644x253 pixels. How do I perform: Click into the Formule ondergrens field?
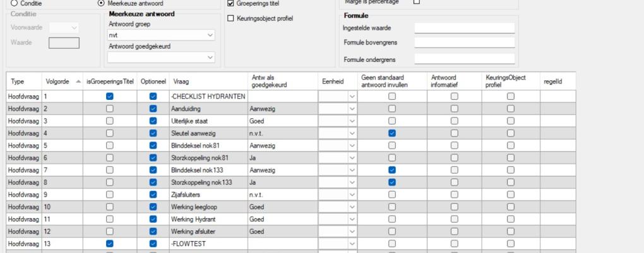tap(464, 59)
